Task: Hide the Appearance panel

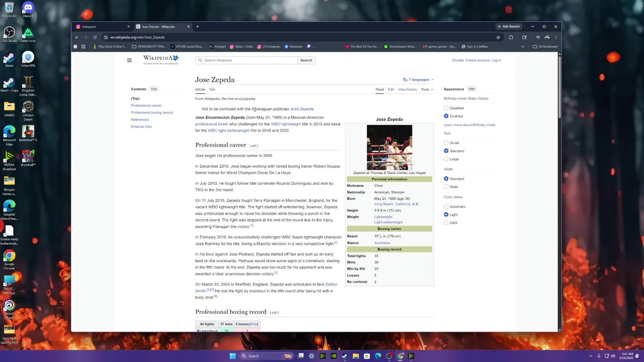Action: coord(472,89)
